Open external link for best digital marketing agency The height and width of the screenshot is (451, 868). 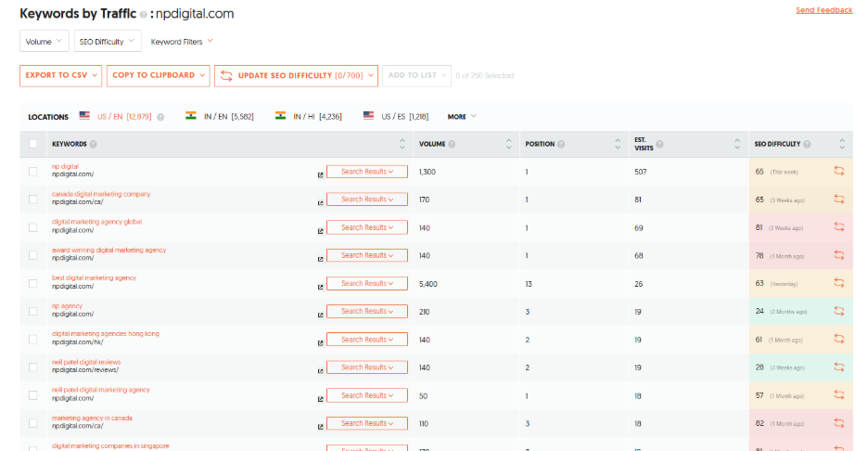coord(320,287)
